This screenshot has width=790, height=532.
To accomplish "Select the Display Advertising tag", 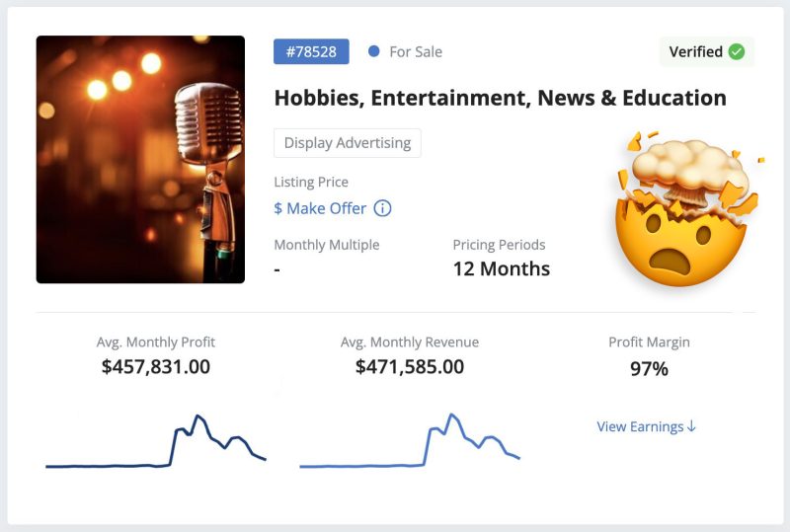I will 348,143.
